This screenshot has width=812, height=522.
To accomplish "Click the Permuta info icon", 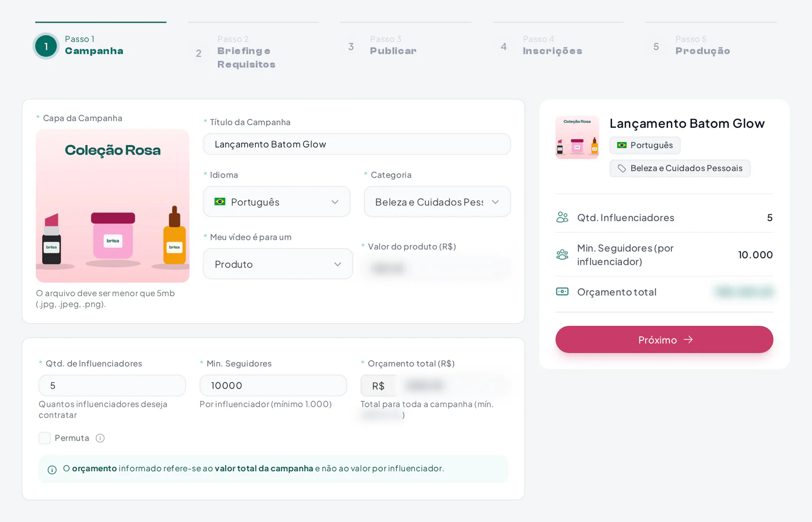I will [x=100, y=438].
